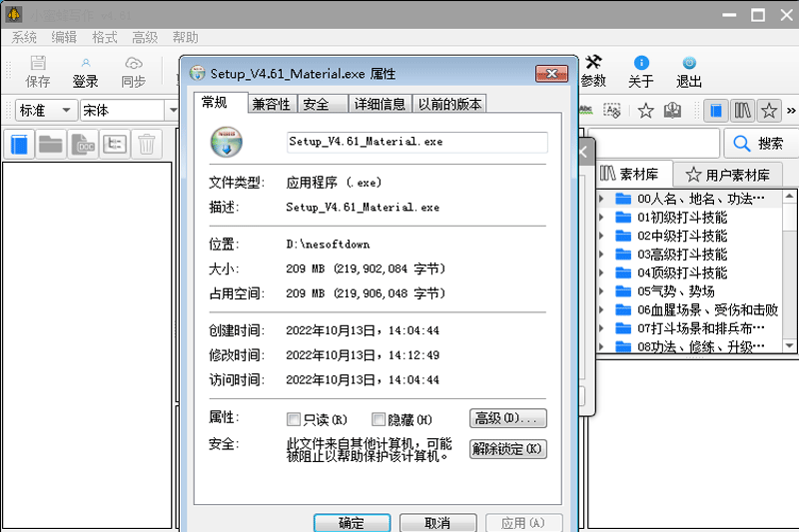
Task: Click the reader book icon in toolbar
Action: pyautogui.click(x=672, y=111)
